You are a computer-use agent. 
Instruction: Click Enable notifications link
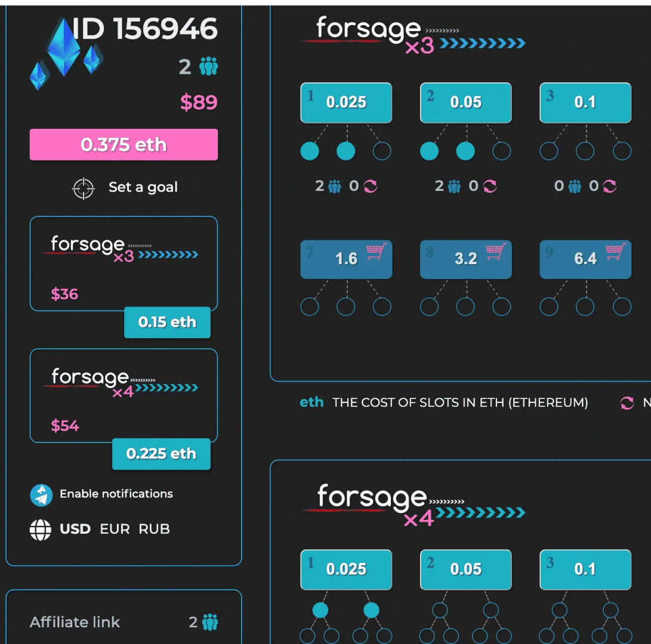(x=116, y=494)
